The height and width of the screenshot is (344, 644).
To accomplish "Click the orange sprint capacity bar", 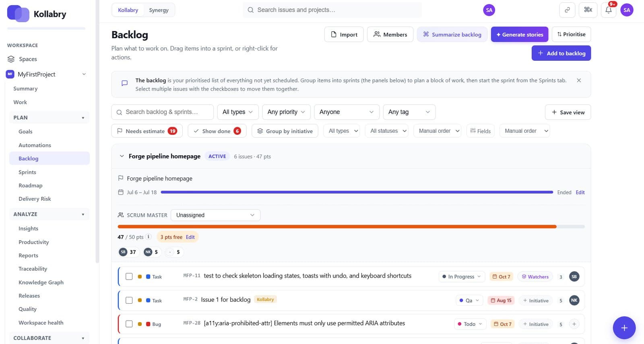I will click(337, 227).
